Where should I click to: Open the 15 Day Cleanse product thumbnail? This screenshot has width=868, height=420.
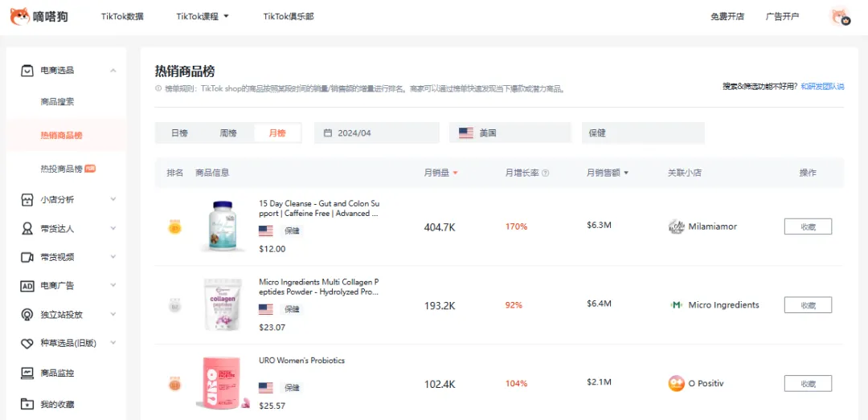tap(221, 226)
